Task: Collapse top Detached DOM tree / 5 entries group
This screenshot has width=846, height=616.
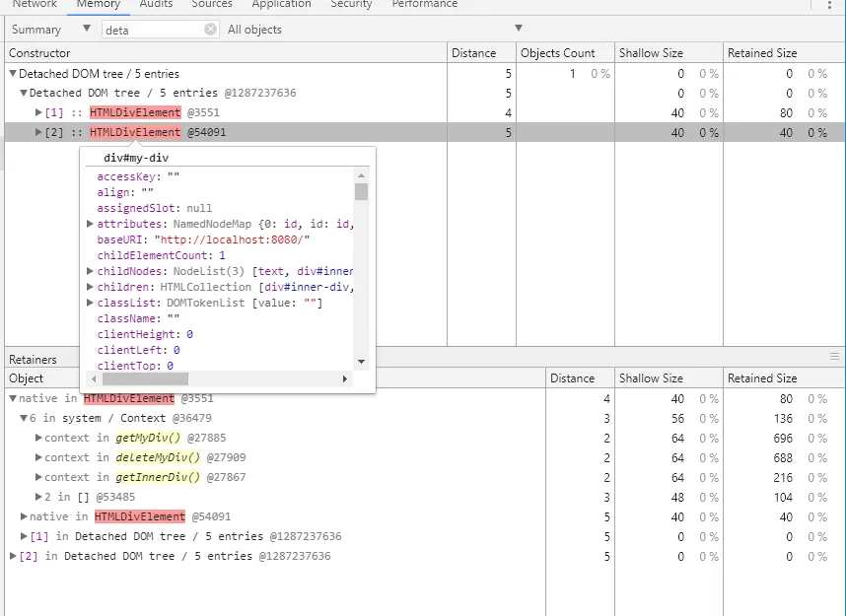Action: (x=13, y=74)
